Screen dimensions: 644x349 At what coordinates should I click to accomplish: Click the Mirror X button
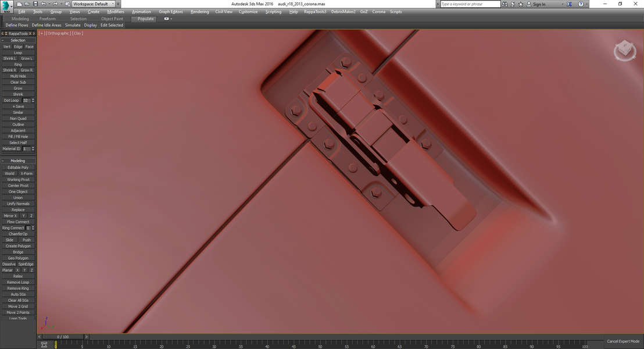tap(10, 216)
